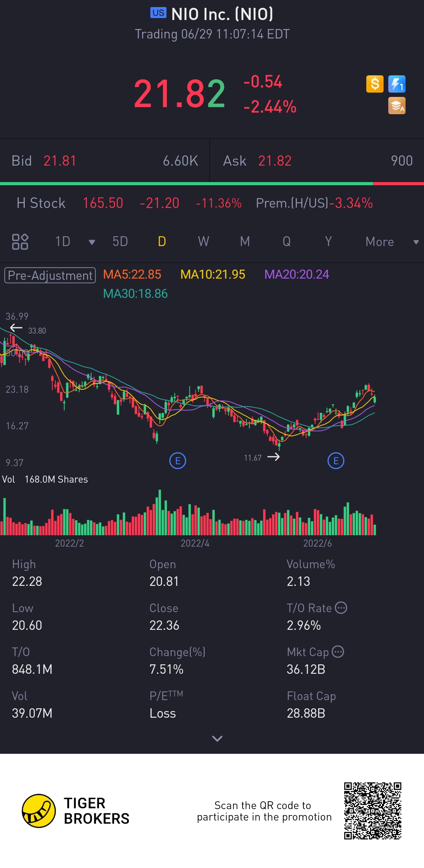Viewport: 424px width, 868px height.
Task: Tap the Bid 21.81 price
Action: pyautogui.click(x=60, y=161)
